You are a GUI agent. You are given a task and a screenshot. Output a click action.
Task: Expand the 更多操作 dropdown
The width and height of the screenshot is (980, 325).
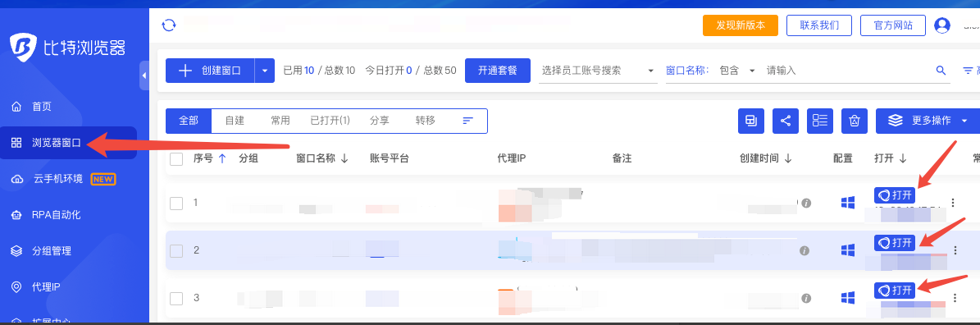(928, 121)
